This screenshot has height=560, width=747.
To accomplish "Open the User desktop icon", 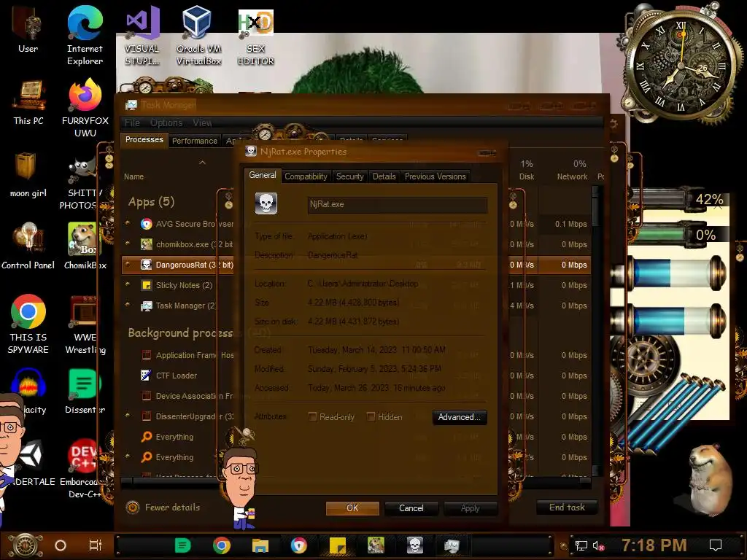I will (28, 28).
